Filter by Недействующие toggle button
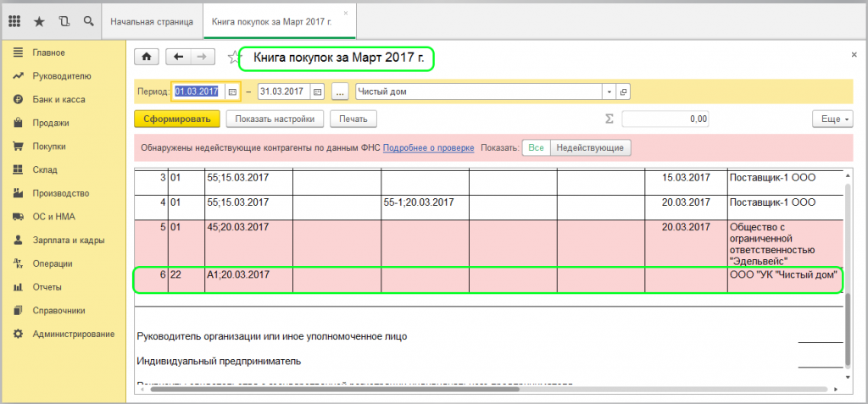The width and height of the screenshot is (868, 404). pyautogui.click(x=590, y=147)
